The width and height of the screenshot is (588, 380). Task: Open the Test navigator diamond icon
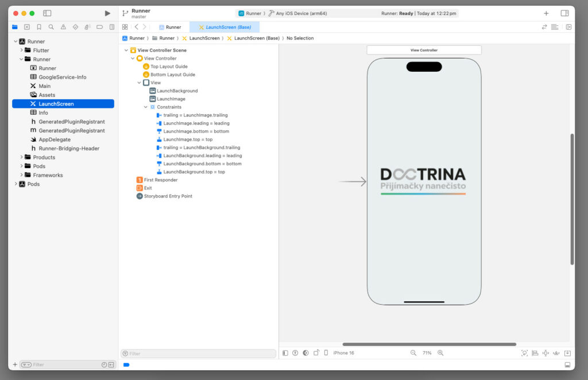tap(75, 27)
